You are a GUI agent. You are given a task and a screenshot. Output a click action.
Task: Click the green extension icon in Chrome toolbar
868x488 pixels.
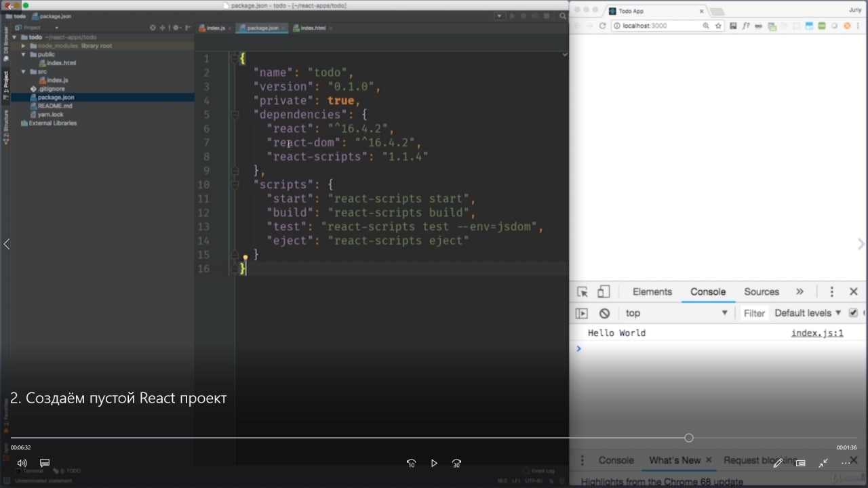[x=822, y=26]
